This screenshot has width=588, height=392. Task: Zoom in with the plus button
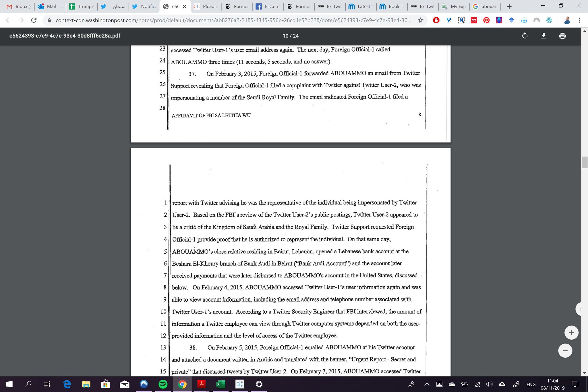pos(571,333)
